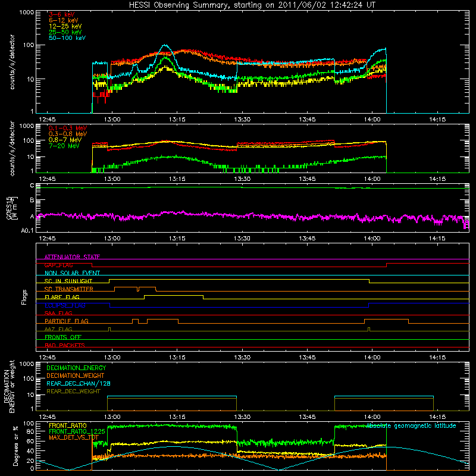
Task: Click the REAR_DEC_CHAN/128 legend label
Action: point(79,383)
